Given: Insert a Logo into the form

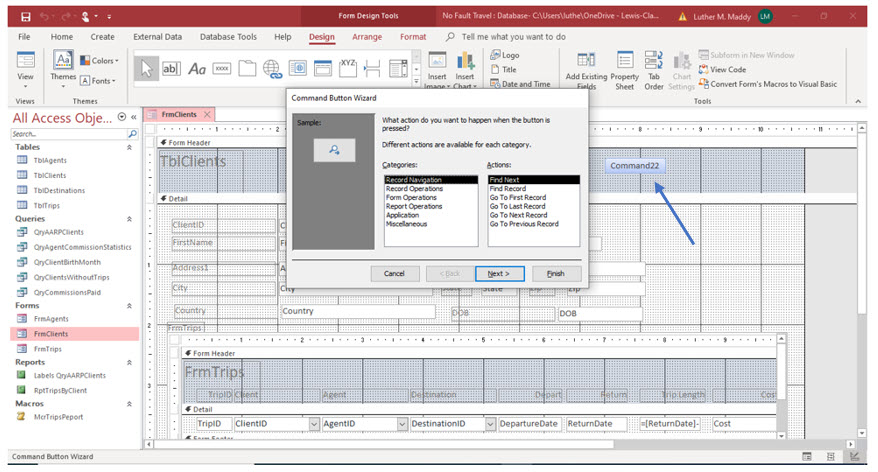Looking at the screenshot, I should [x=505, y=55].
